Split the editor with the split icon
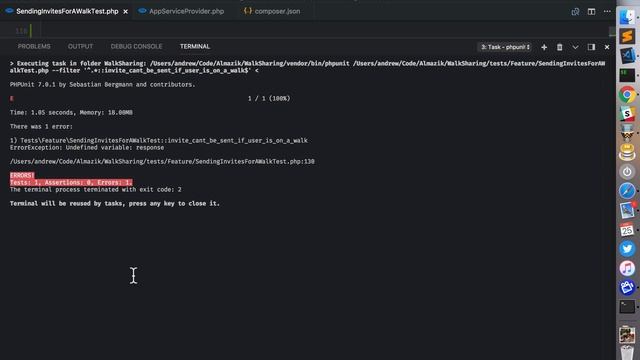 pyautogui.click(x=591, y=11)
